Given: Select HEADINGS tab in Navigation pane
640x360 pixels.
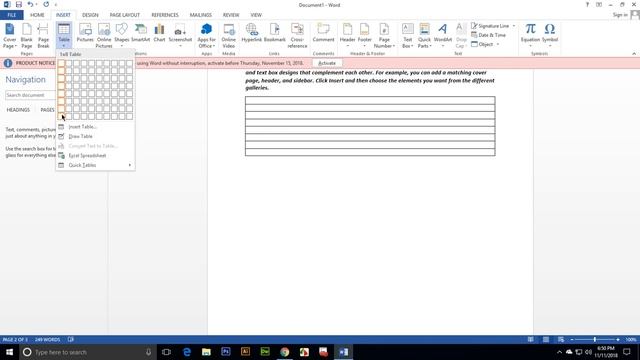Looking at the screenshot, I should coord(18,110).
